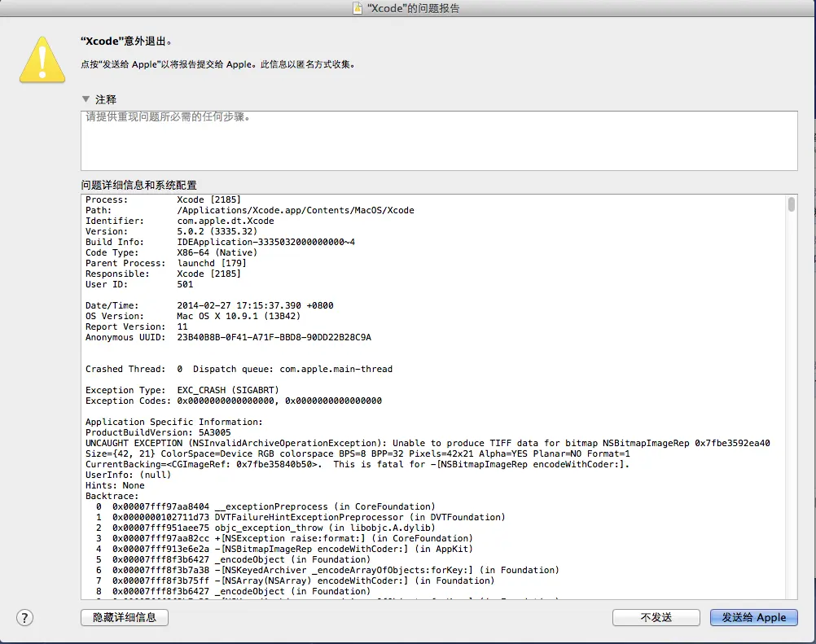
Task: Click the Date/Time 2014-02-27 line
Action: 209,305
